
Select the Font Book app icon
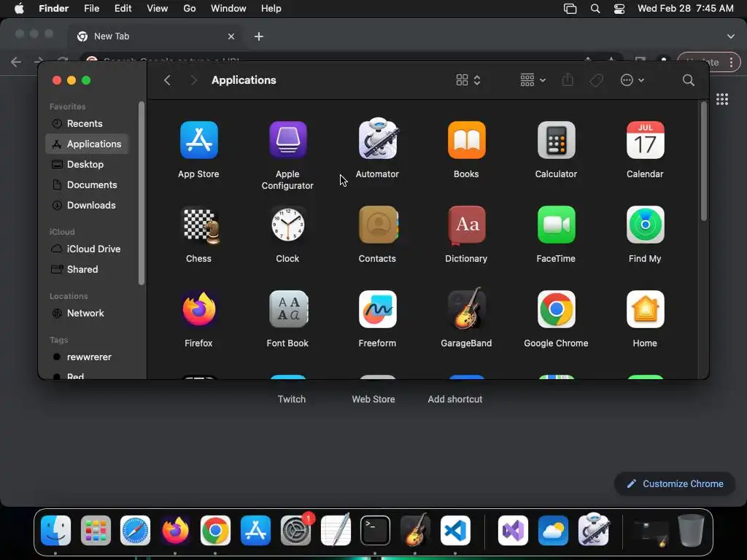[x=288, y=309]
